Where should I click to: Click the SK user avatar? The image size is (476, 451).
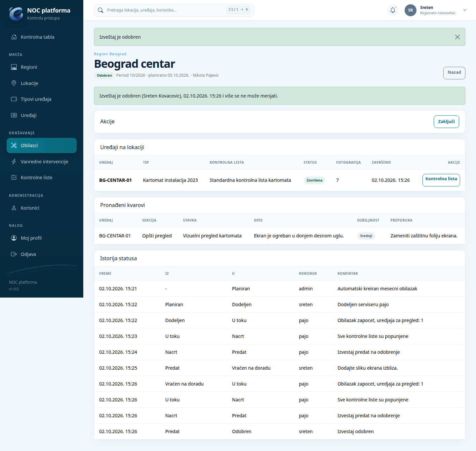coord(411,10)
